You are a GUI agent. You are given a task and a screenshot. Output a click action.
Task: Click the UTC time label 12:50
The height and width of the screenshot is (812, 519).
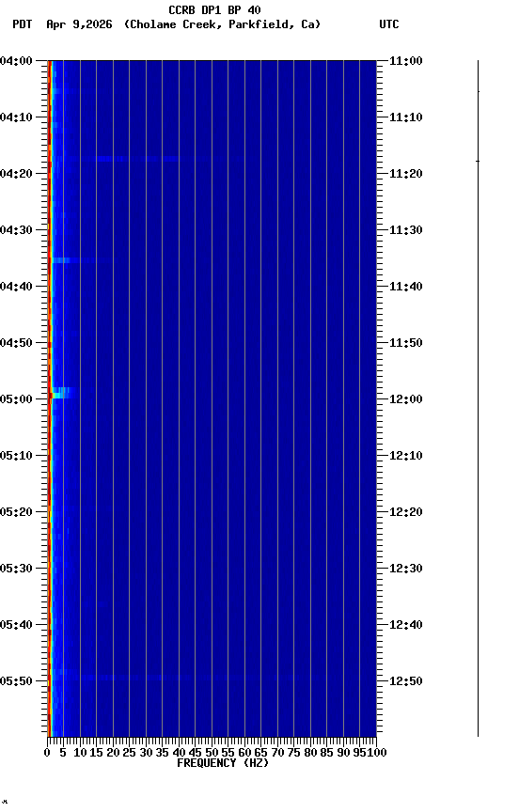405,681
